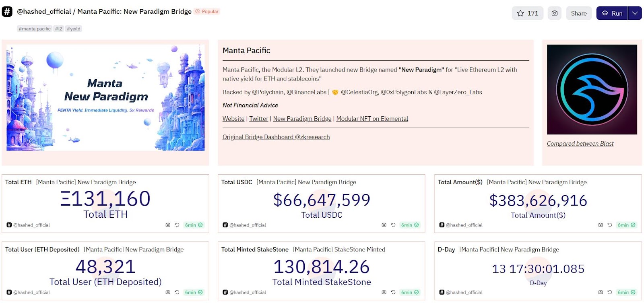Open the New Paradigm Bridge link
The image size is (644, 303).
pos(302,119)
